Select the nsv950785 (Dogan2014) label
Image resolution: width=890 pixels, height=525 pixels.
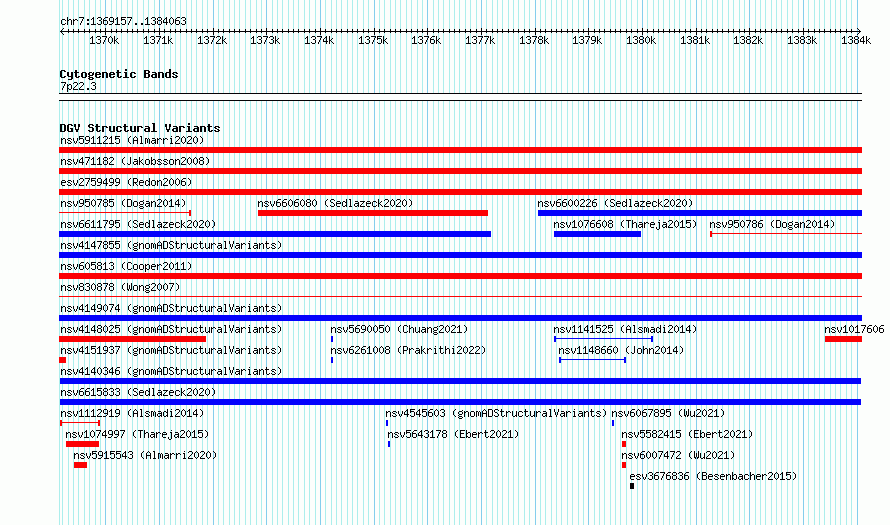(123, 203)
